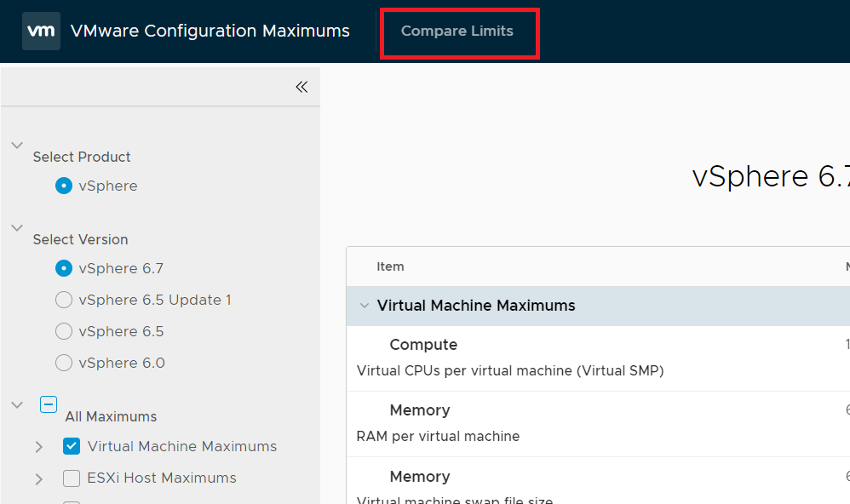Click the VMware vm logo icon
This screenshot has width=850, height=504.
click(41, 31)
